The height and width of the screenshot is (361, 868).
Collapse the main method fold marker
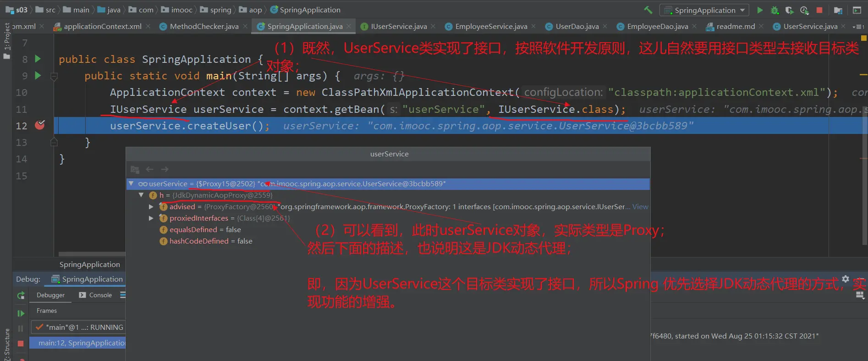[x=54, y=77]
